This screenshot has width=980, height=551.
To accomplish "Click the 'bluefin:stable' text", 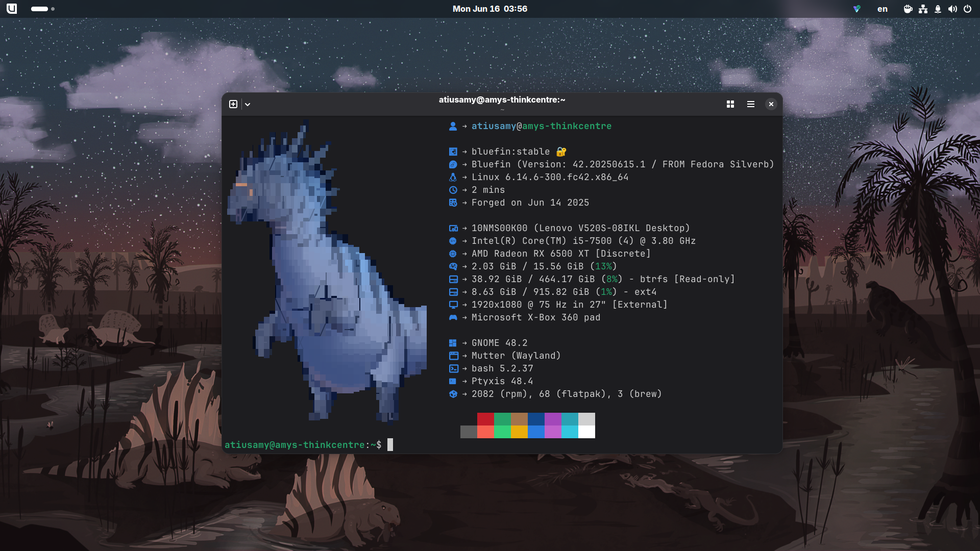I will click(510, 152).
